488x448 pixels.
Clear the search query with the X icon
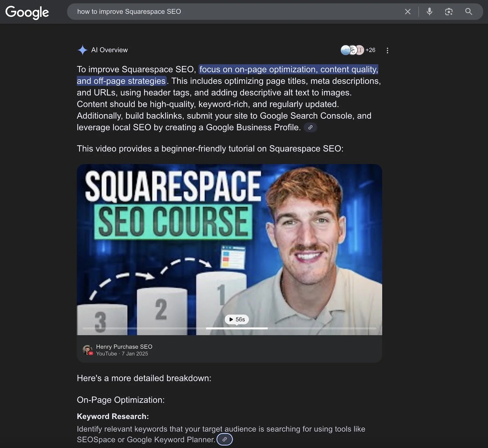click(407, 12)
